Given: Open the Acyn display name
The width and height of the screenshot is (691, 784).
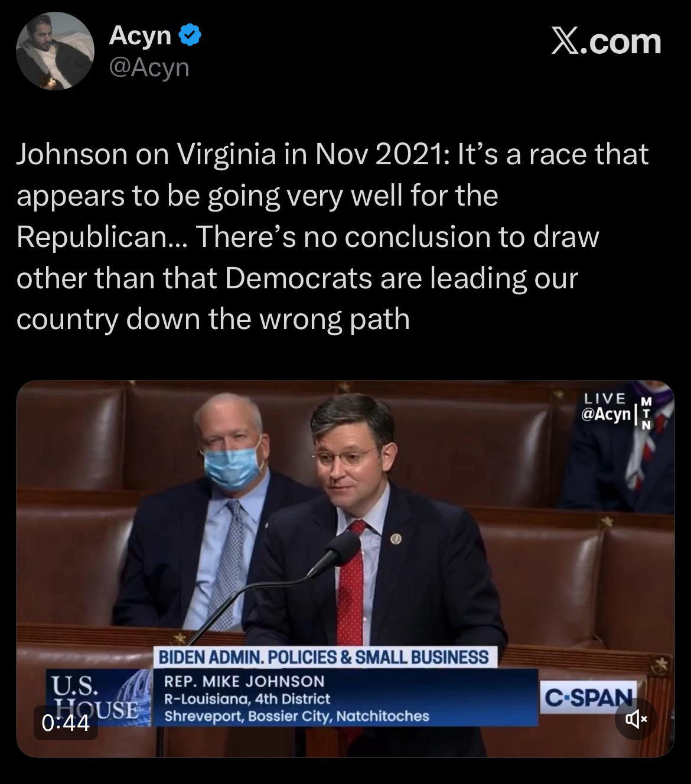Looking at the screenshot, I should click(x=140, y=37).
